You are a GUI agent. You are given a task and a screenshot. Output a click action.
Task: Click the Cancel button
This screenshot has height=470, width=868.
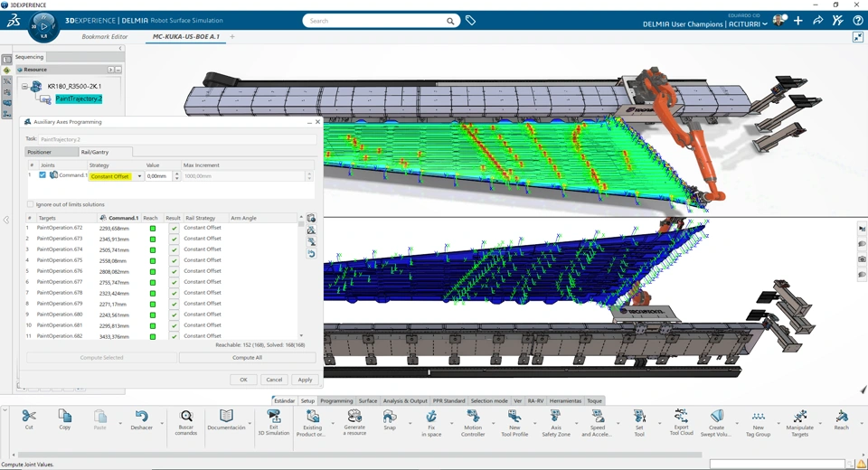pyautogui.click(x=274, y=380)
